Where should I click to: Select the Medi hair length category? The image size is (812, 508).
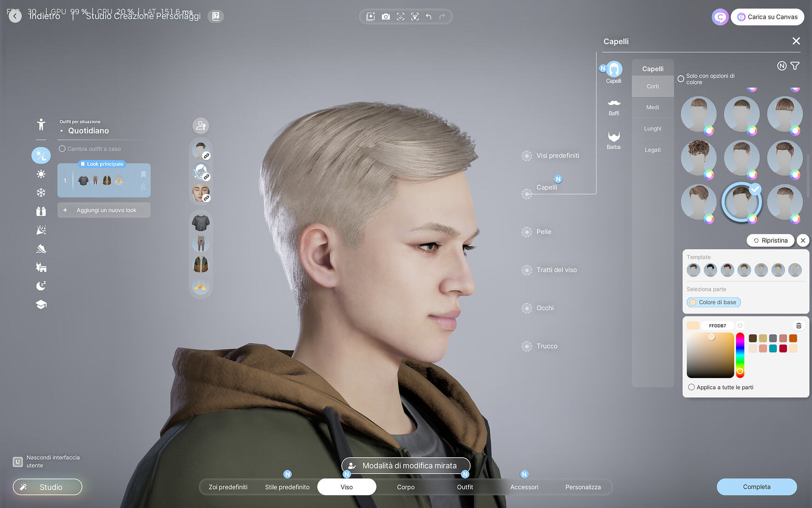coord(653,107)
